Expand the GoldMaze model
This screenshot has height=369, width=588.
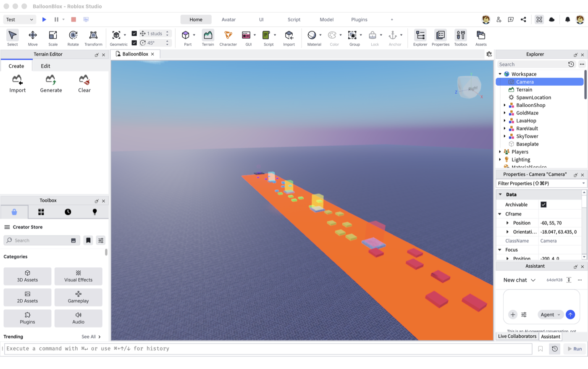(504, 113)
